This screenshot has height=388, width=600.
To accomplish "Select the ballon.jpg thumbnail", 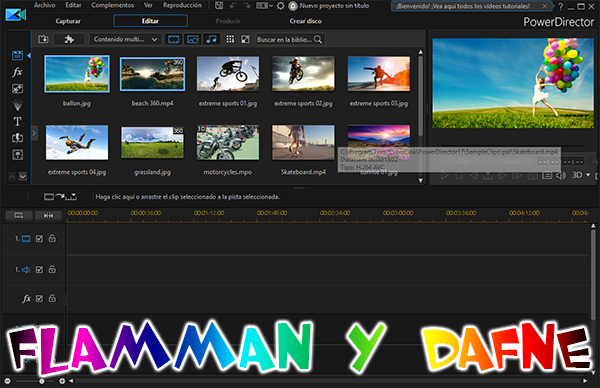I will pyautogui.click(x=77, y=73).
